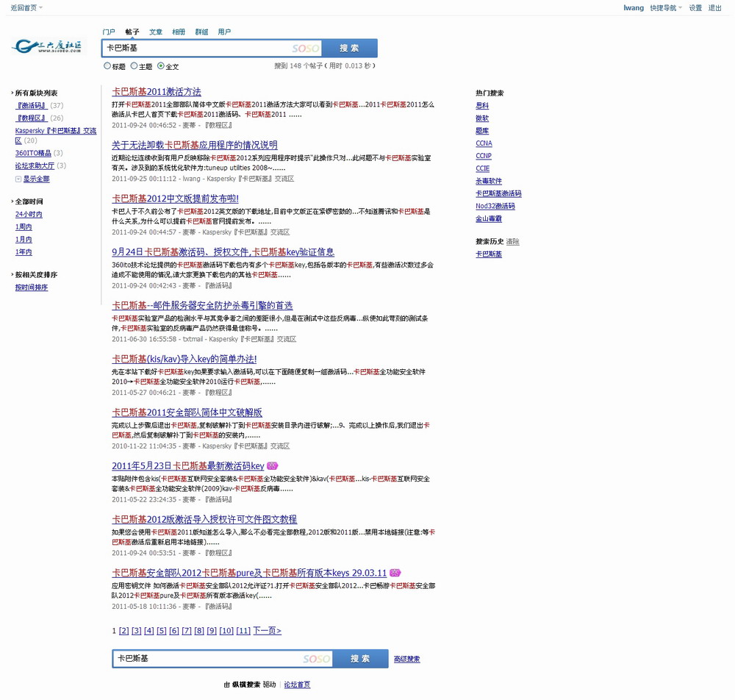Click the community site logo

[48, 46]
